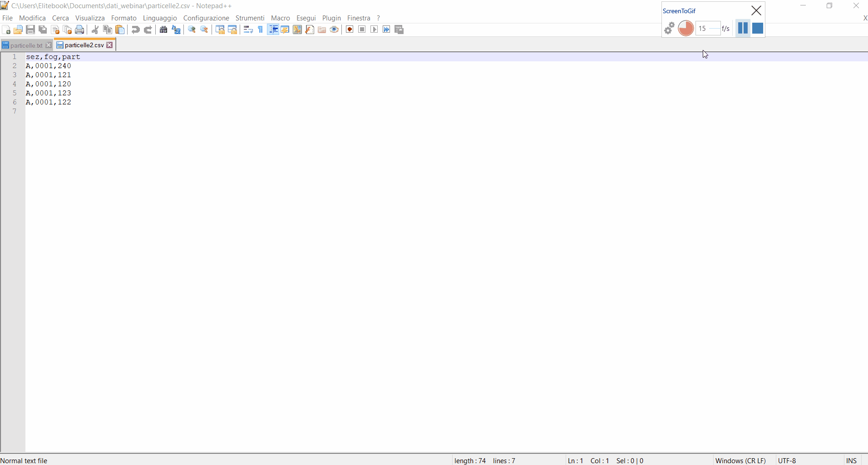The height and width of the screenshot is (465, 868).
Task: Click the user-defined language icon
Action: coord(285,30)
